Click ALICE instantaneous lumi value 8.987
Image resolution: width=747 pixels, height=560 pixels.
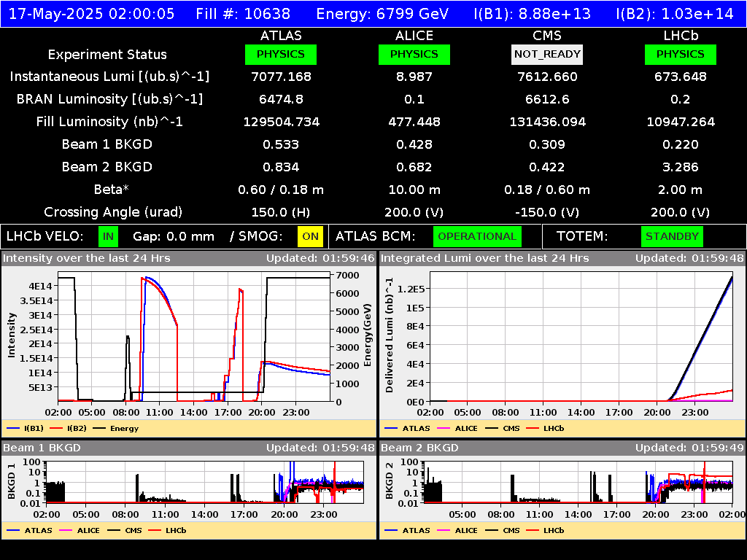tap(414, 77)
